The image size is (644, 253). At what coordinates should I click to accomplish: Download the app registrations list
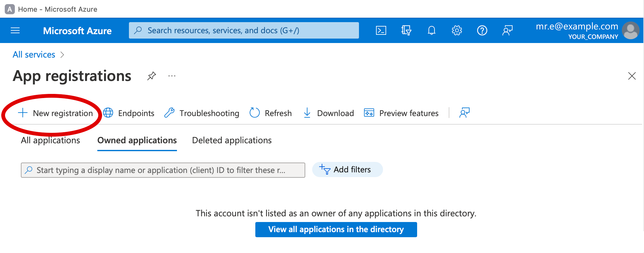coord(329,113)
